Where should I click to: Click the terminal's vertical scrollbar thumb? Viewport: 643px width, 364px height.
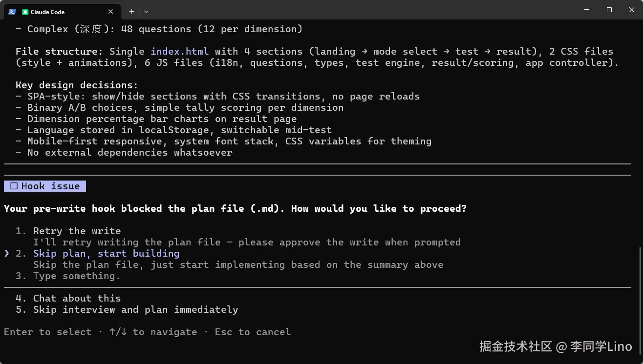pos(640,303)
